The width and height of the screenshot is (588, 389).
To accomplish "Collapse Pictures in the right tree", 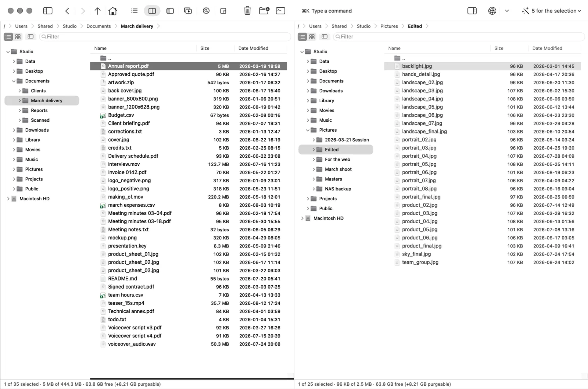I will click(x=308, y=130).
